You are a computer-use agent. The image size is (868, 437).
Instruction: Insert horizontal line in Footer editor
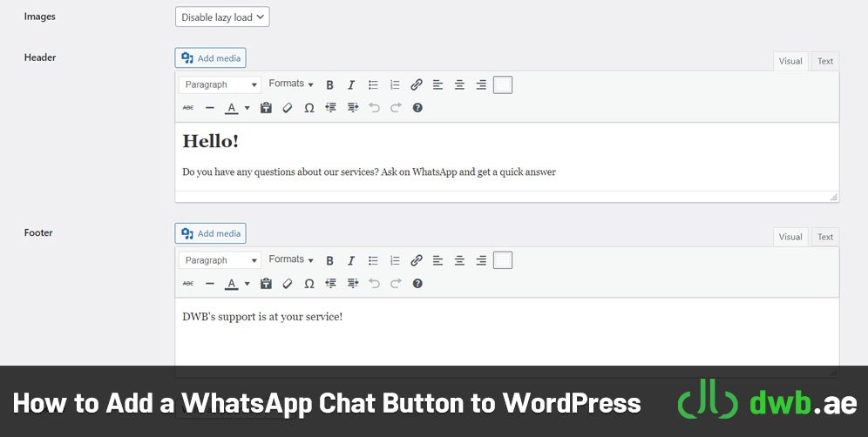click(210, 283)
